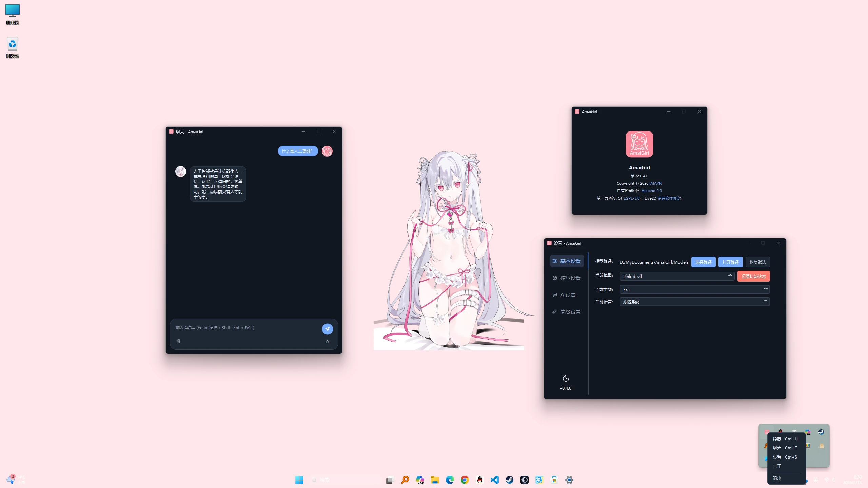Open the Apache-2.0 license link

[651, 191]
